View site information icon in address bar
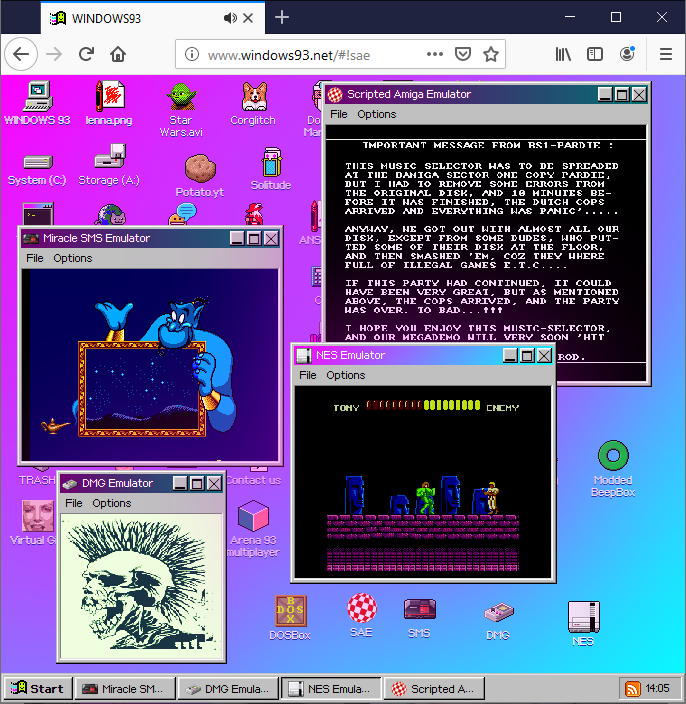686x704 pixels. [192, 54]
